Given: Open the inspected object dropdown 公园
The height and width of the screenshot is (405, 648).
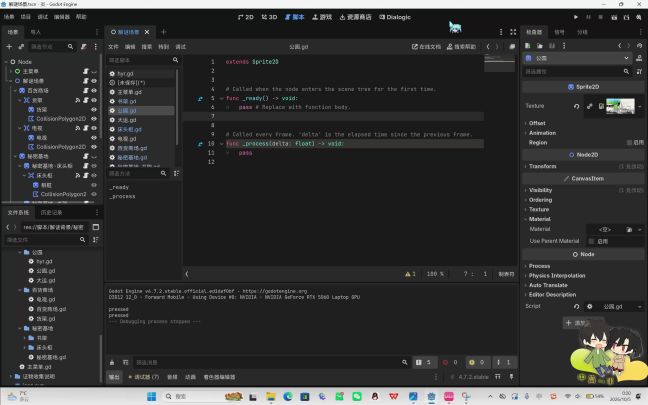Looking at the screenshot, I should 578,58.
